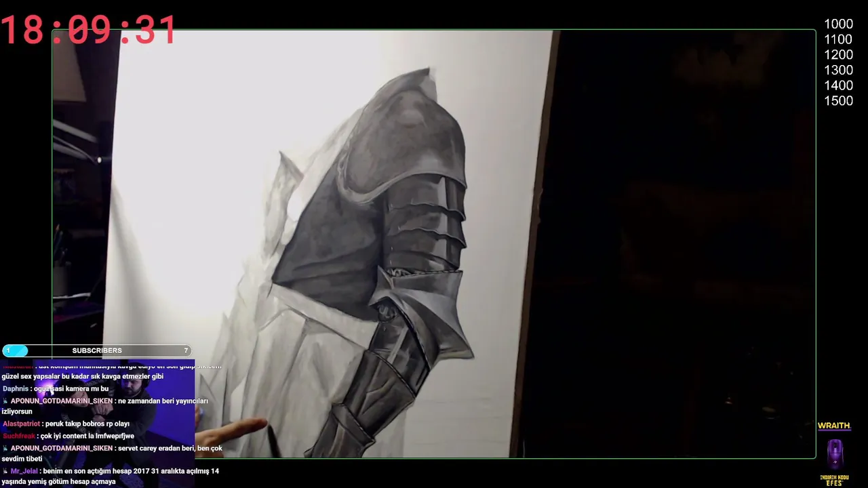Click the message 'çok iyi content la lmfwepıfjwe'
This screenshot has width=868, height=488.
click(x=87, y=436)
